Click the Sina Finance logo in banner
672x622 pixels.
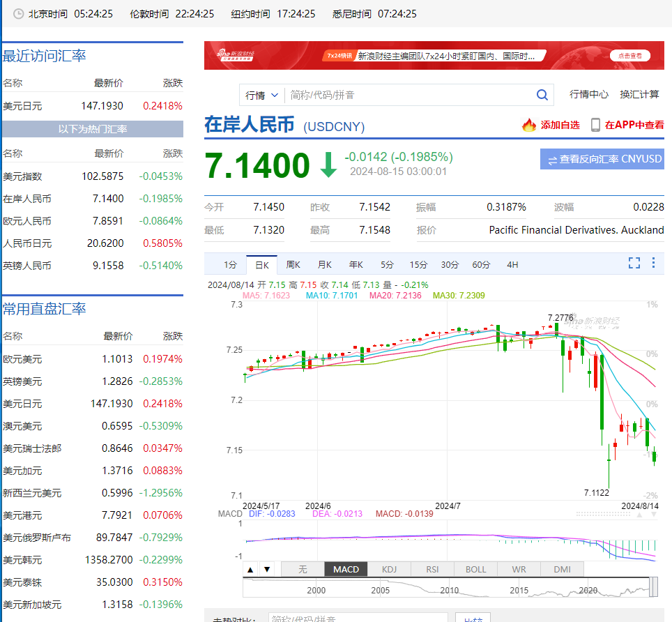(236, 55)
